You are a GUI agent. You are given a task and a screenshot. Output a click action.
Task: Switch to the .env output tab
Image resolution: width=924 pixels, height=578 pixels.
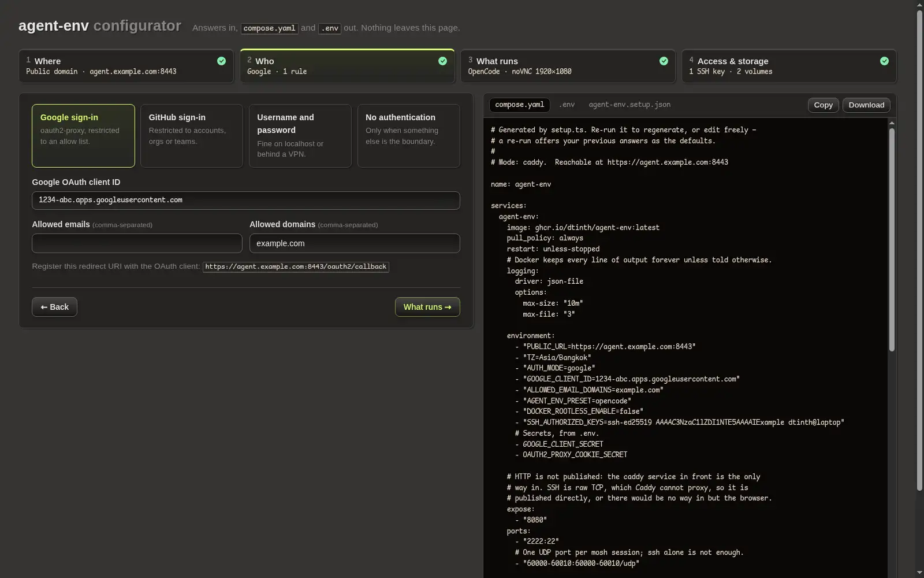tap(567, 105)
